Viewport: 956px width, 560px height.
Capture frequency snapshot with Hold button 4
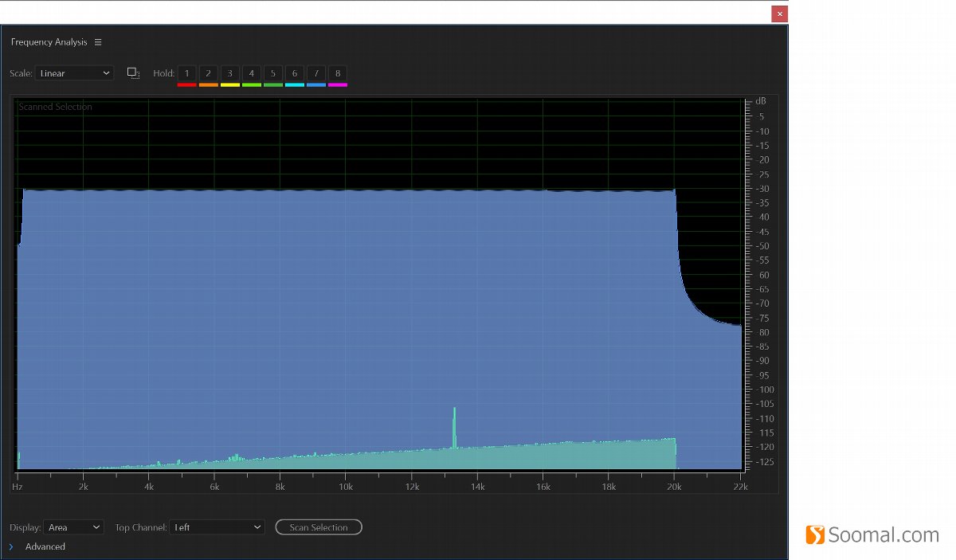pyautogui.click(x=251, y=73)
